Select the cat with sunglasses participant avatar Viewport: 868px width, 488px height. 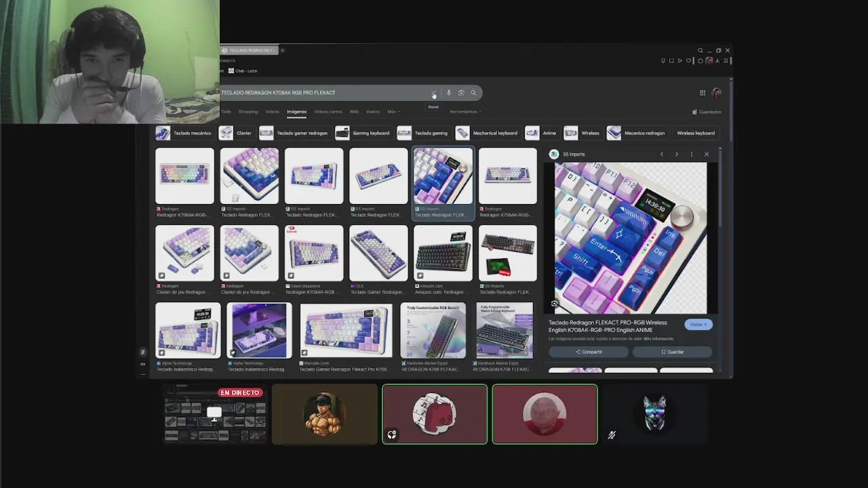[x=654, y=414]
